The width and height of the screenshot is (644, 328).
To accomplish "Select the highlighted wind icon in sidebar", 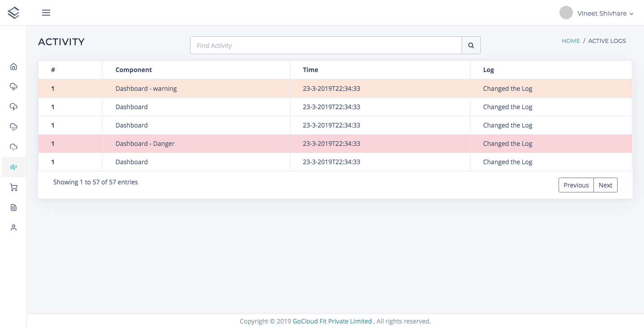I will 13,167.
